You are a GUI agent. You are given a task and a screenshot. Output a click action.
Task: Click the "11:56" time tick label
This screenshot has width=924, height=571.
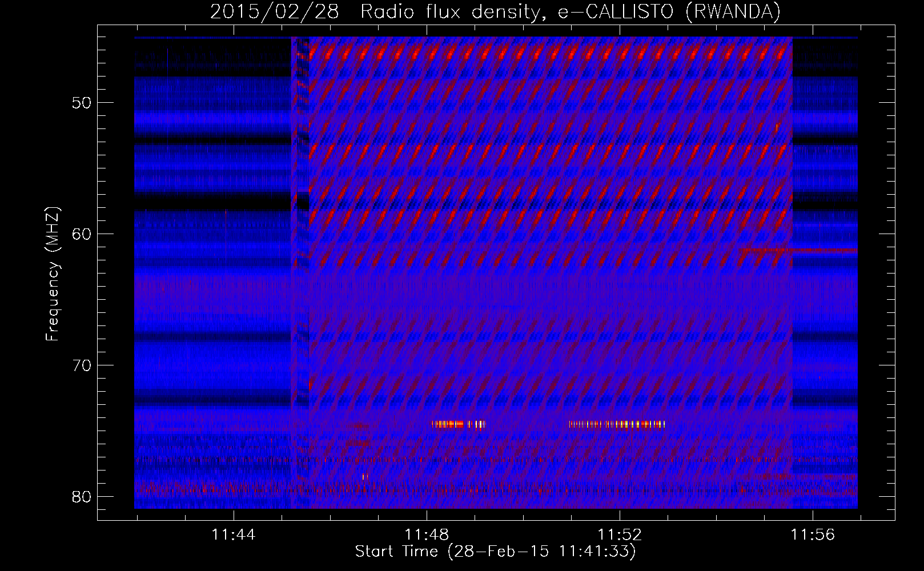coord(813,534)
